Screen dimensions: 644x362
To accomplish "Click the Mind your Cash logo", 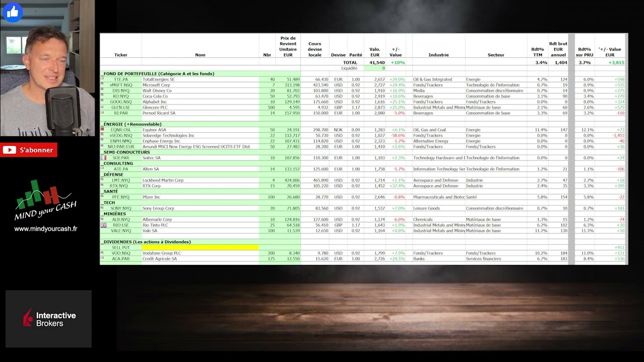I will point(45,201).
